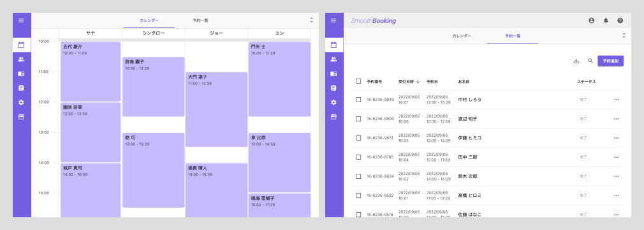644x230 pixels.
Task: Open 門矢 士 10:00 booking
Action: coord(279,79)
